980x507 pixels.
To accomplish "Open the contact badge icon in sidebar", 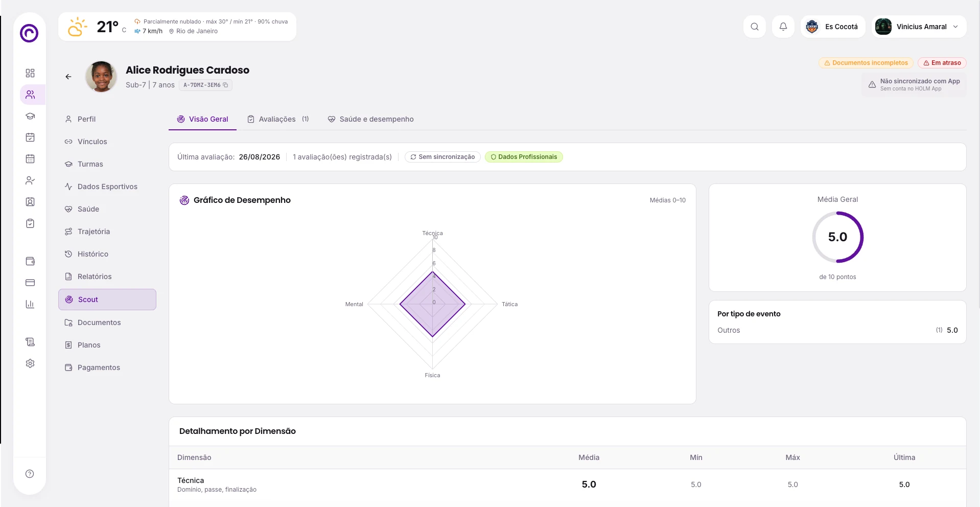I will pos(30,202).
